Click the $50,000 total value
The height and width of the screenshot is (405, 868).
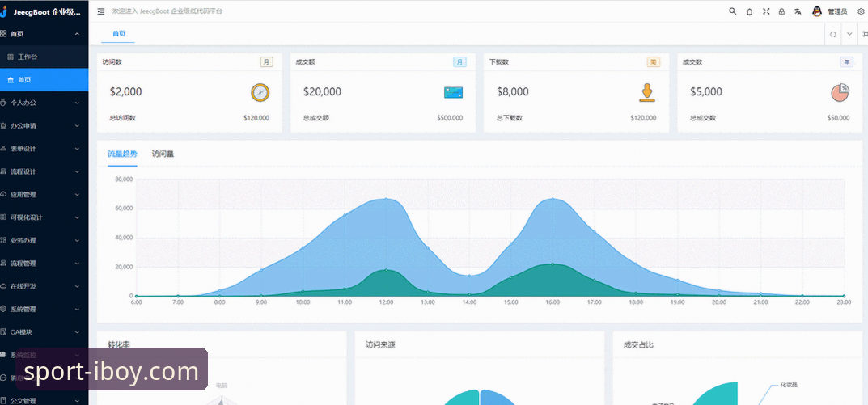839,118
